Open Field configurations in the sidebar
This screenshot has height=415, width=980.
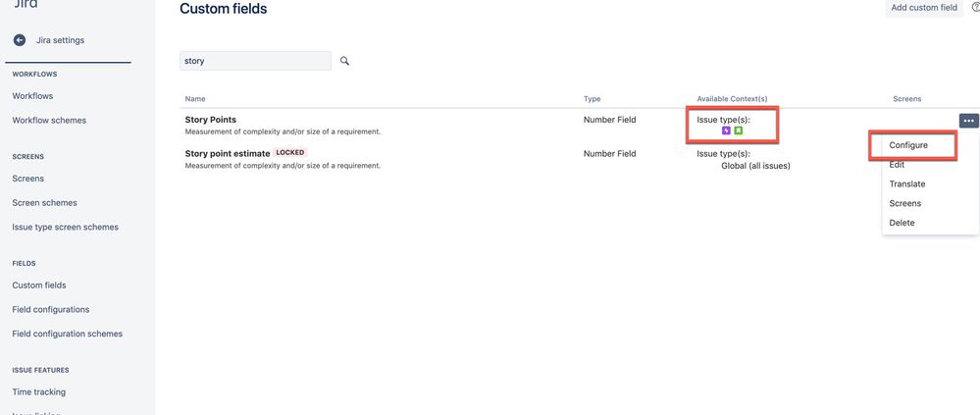coord(51,309)
